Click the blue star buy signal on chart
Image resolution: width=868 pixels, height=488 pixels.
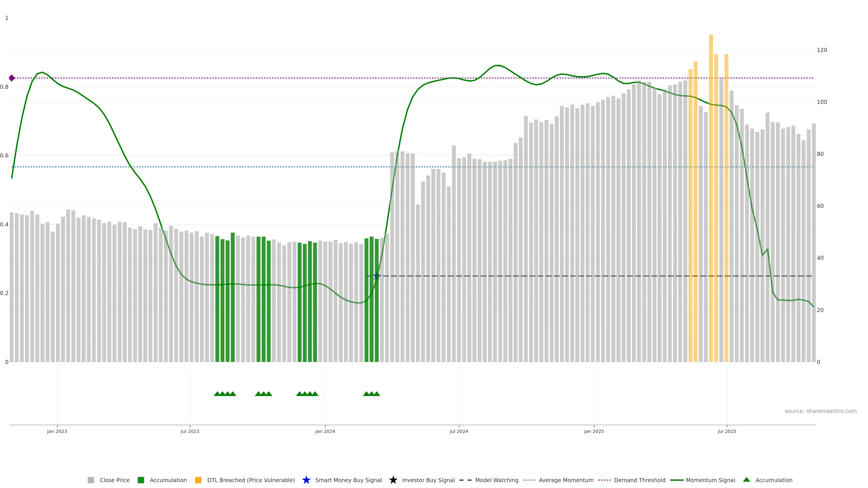tap(377, 276)
